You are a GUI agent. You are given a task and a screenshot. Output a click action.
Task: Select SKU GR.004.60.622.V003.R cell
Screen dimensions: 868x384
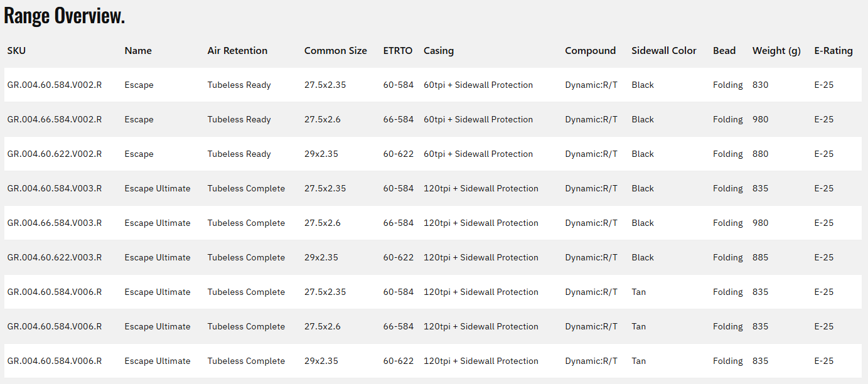point(55,258)
